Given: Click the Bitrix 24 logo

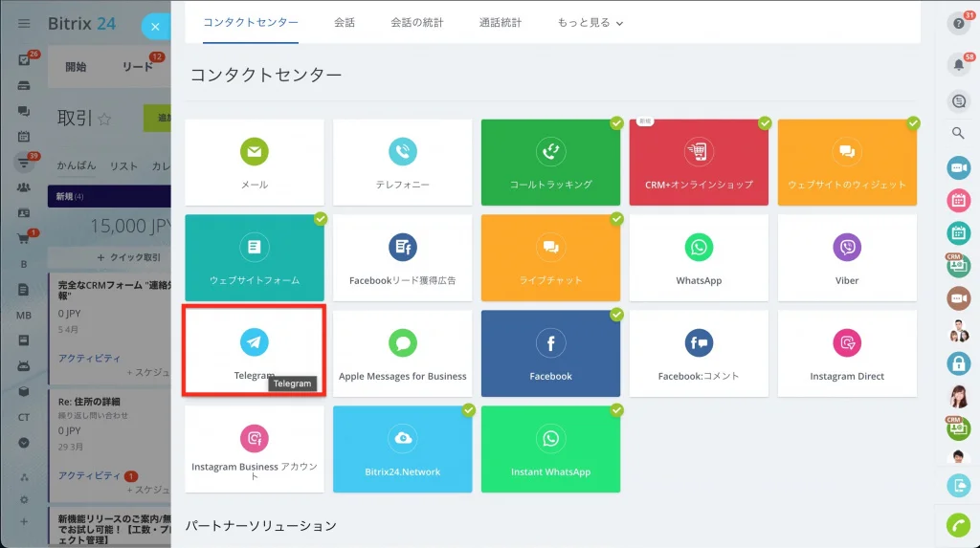Looking at the screenshot, I should [82, 24].
